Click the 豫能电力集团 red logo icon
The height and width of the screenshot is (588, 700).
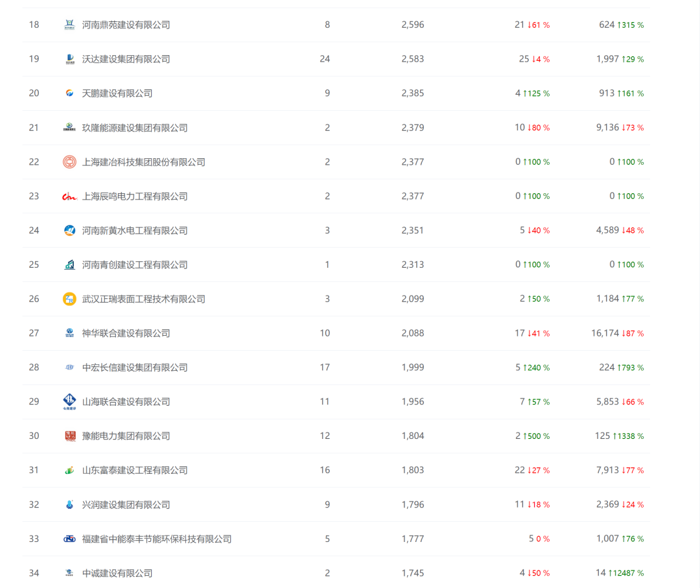[x=69, y=436]
